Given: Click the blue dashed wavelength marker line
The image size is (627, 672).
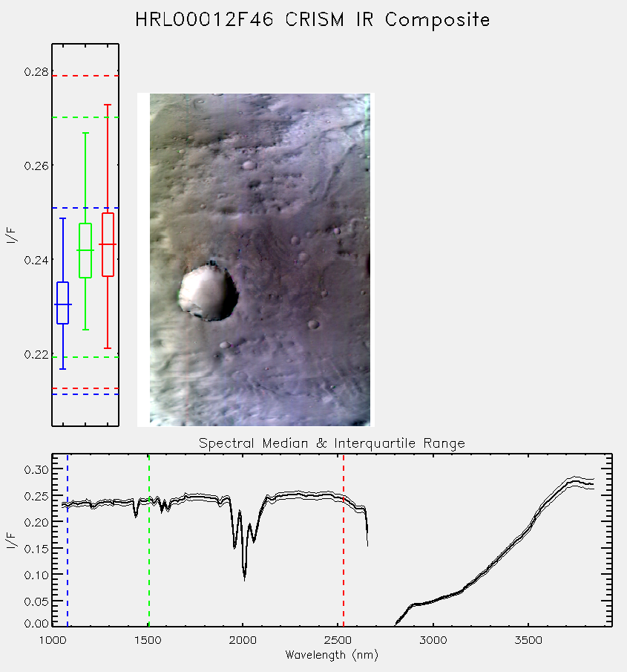Looking at the screenshot, I should pos(68,540).
